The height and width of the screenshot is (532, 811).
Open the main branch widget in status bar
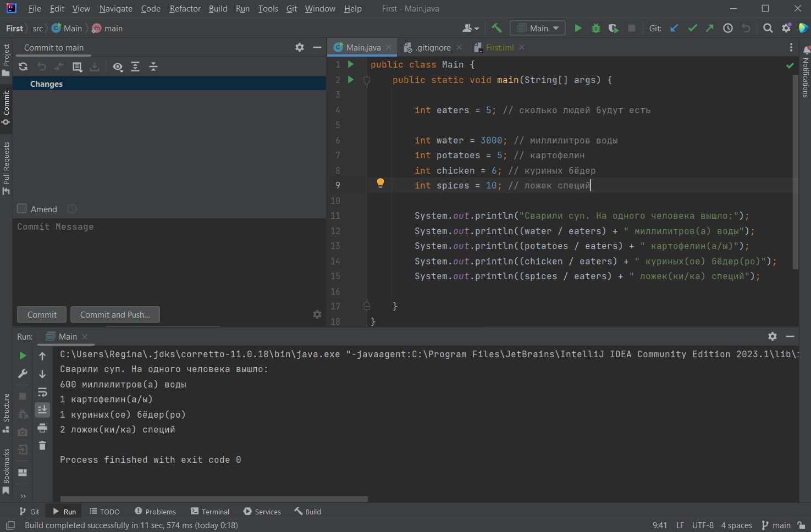[781, 525]
